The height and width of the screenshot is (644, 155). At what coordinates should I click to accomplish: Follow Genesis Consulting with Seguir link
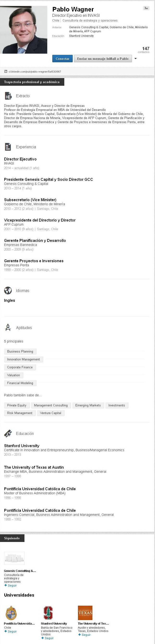(x=11, y=585)
